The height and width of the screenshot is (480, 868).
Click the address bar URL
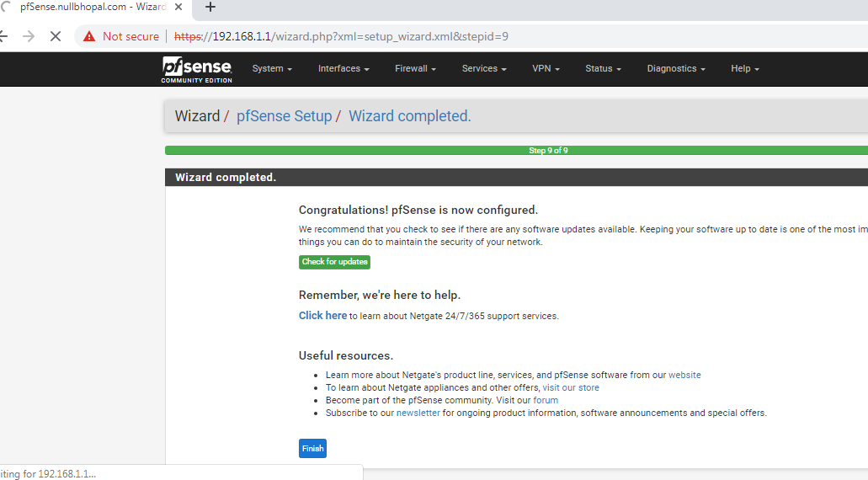tap(341, 36)
